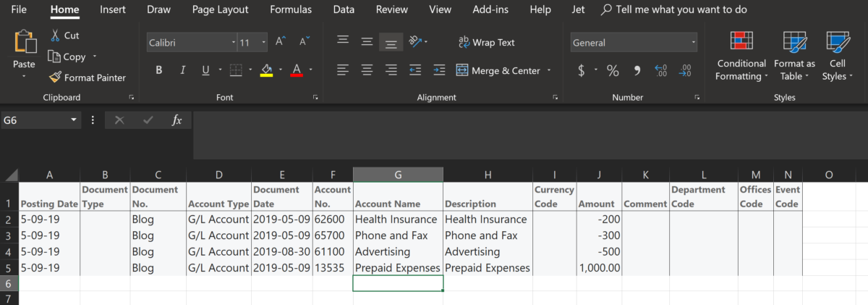The image size is (868, 305).
Task: Decrease cell indent
Action: pyautogui.click(x=415, y=70)
